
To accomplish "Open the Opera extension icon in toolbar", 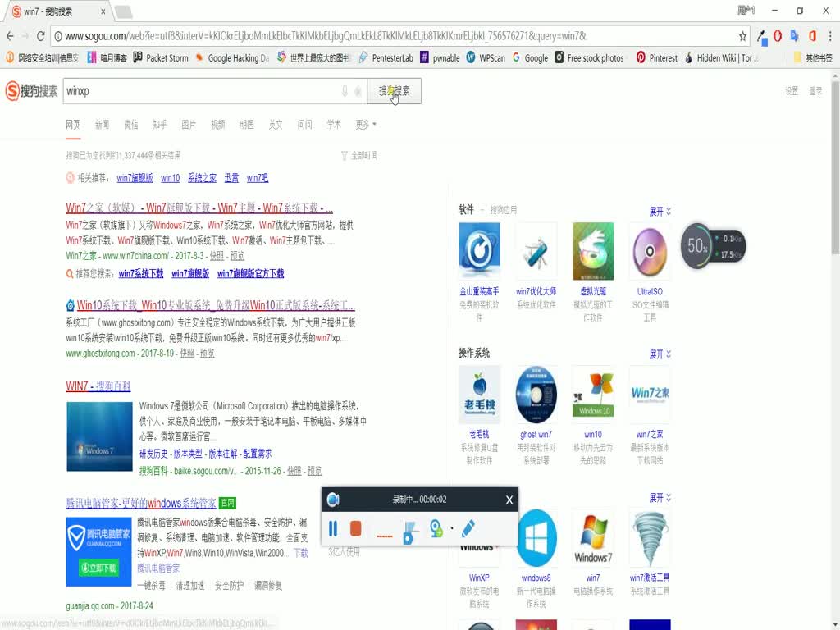I will 778,36.
